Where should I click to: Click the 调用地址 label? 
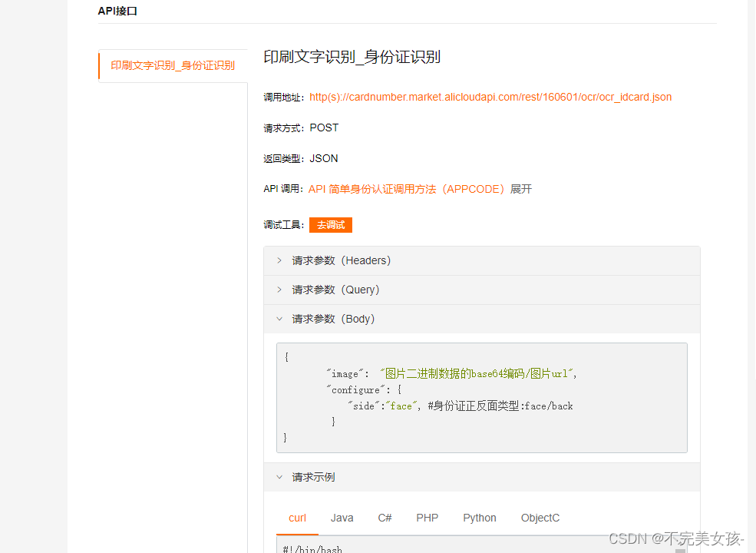click(x=283, y=98)
